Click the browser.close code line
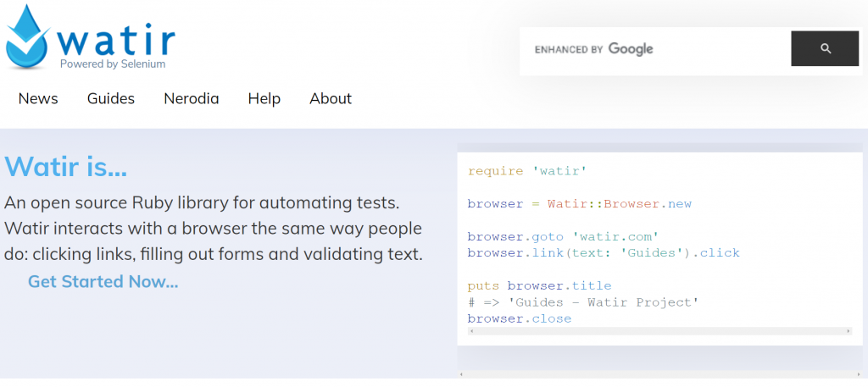 tap(520, 319)
